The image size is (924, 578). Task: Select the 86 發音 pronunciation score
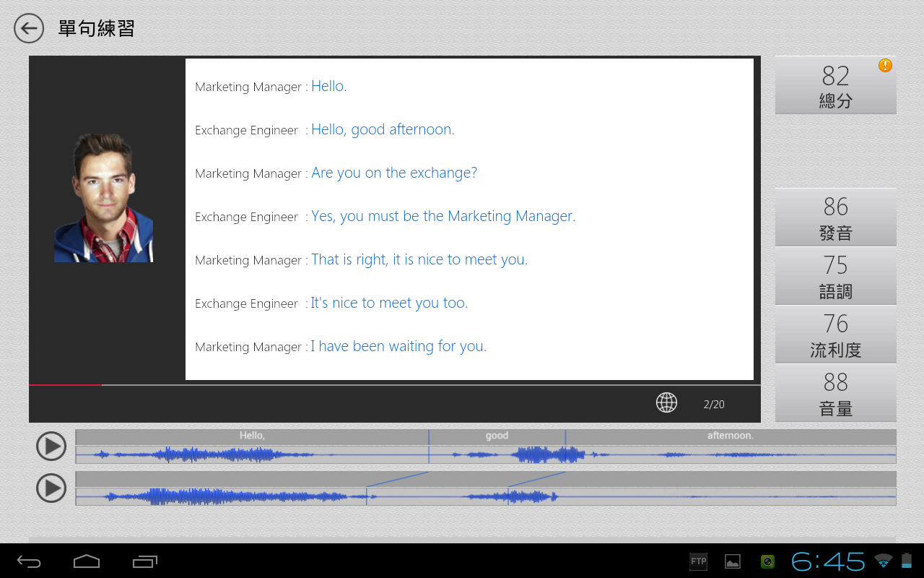[x=835, y=217]
